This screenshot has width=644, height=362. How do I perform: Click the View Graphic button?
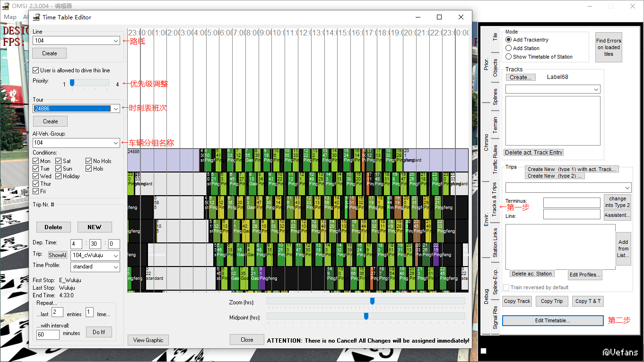click(x=148, y=340)
